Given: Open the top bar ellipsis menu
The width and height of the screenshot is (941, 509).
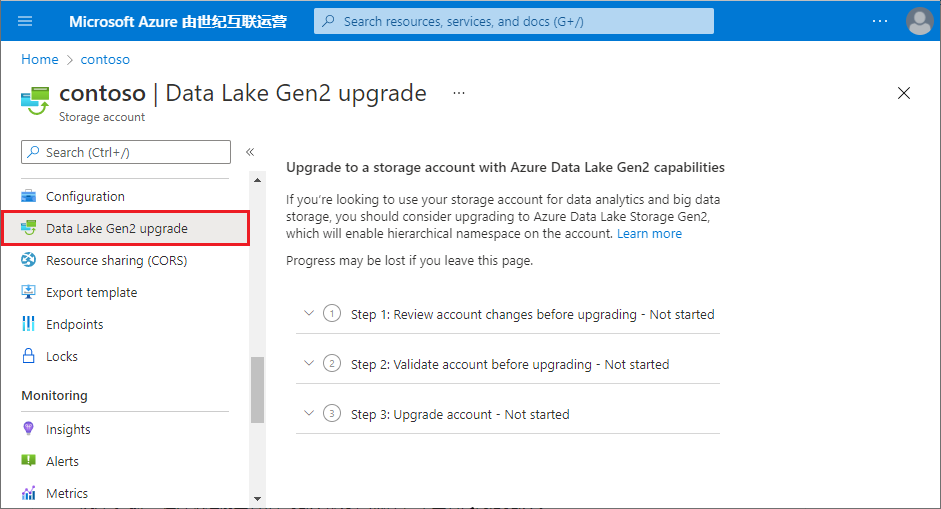Looking at the screenshot, I should click(x=880, y=21).
